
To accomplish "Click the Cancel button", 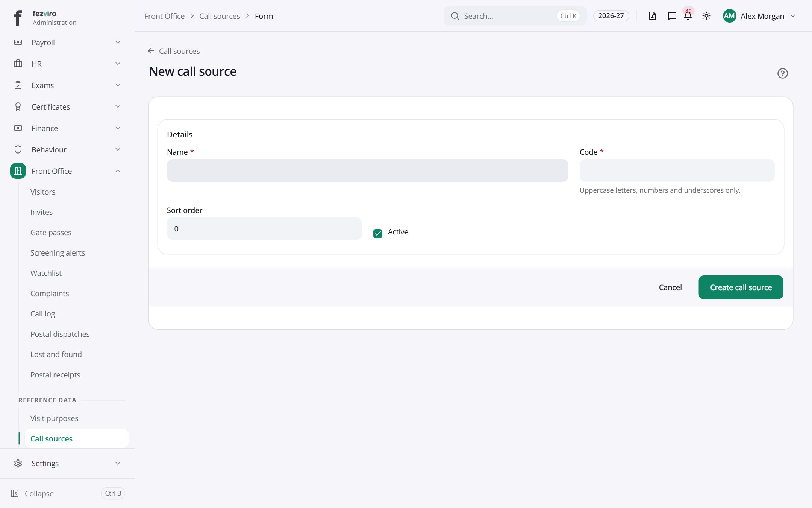I will [x=670, y=287].
